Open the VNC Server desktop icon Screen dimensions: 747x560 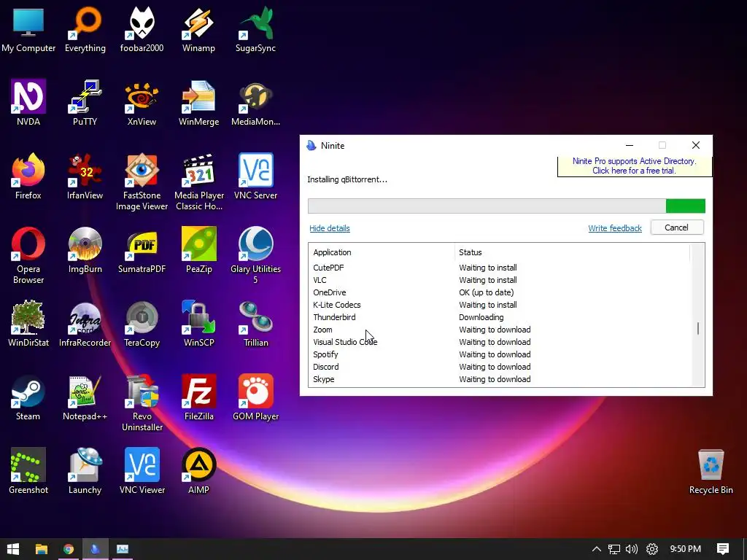tap(256, 176)
